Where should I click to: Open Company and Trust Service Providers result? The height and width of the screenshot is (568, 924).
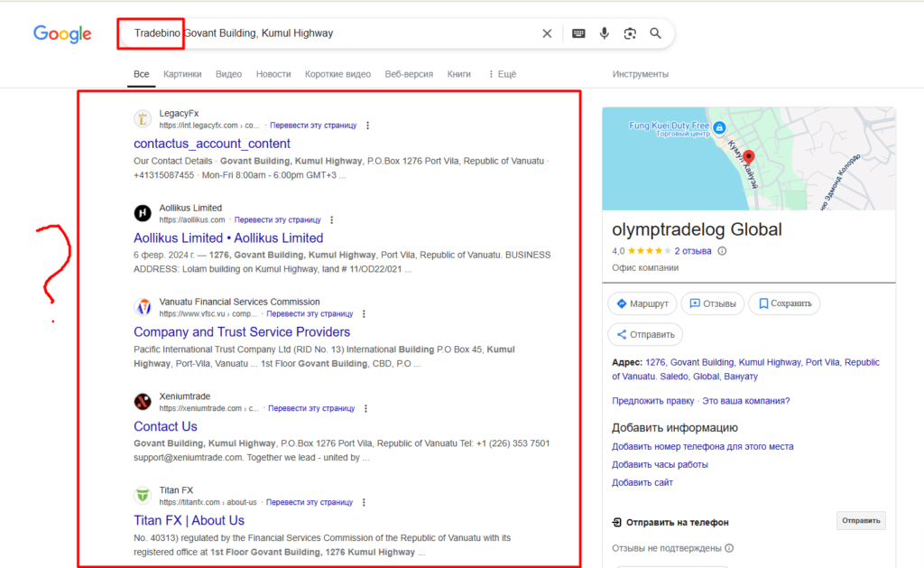pos(242,332)
